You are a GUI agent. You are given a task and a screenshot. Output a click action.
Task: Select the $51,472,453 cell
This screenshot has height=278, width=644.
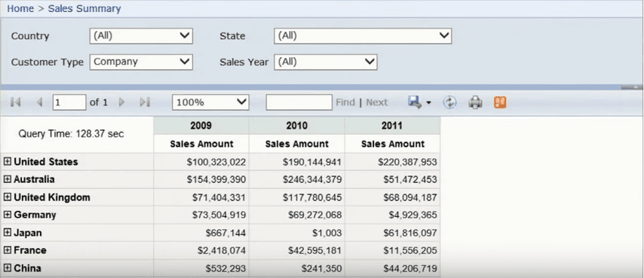pos(393,179)
